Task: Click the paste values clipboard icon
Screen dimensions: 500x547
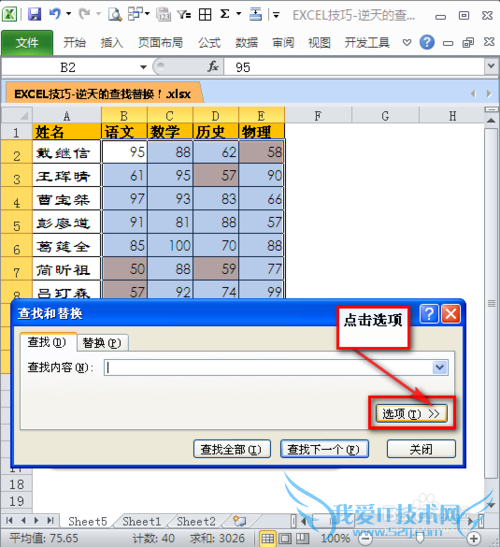Action: point(163,15)
